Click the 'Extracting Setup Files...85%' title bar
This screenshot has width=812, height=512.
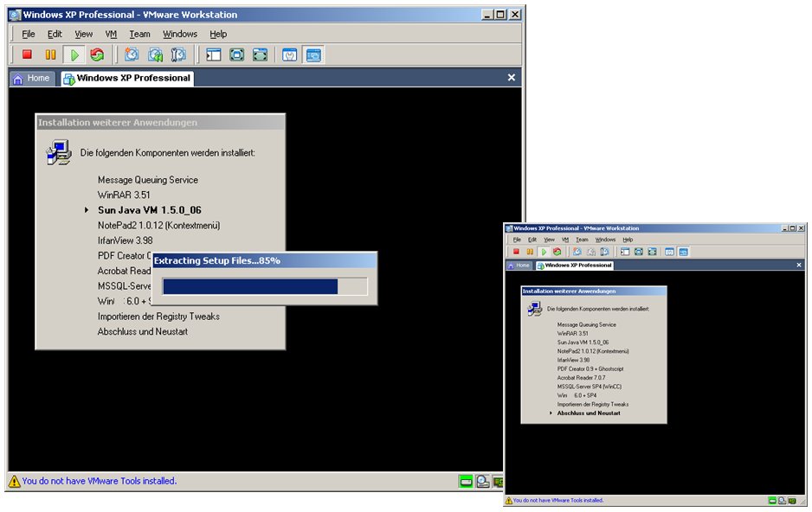click(x=265, y=260)
